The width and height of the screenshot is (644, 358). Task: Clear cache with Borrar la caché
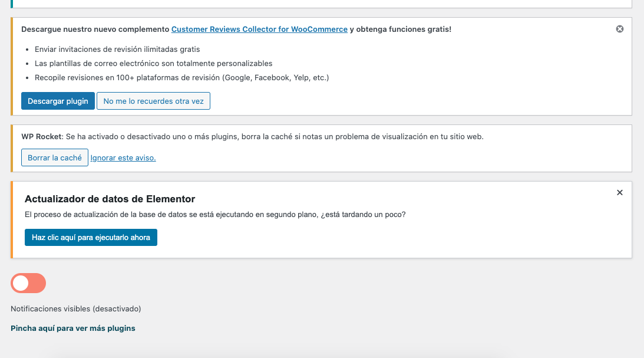point(54,158)
